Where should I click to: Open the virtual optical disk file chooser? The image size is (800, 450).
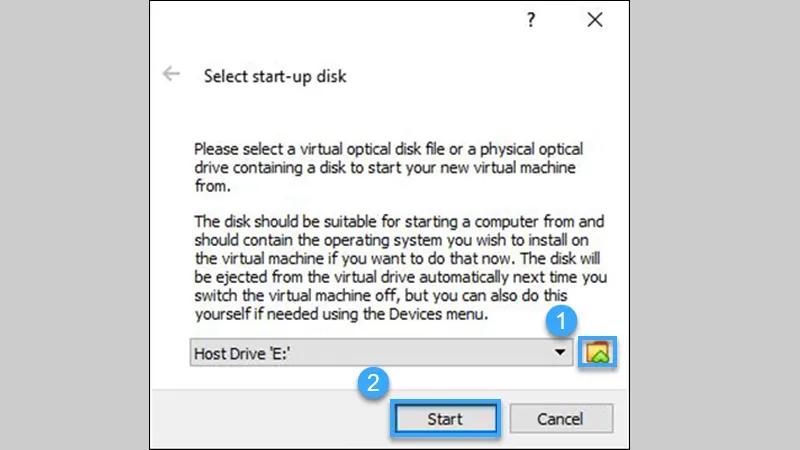(597, 352)
